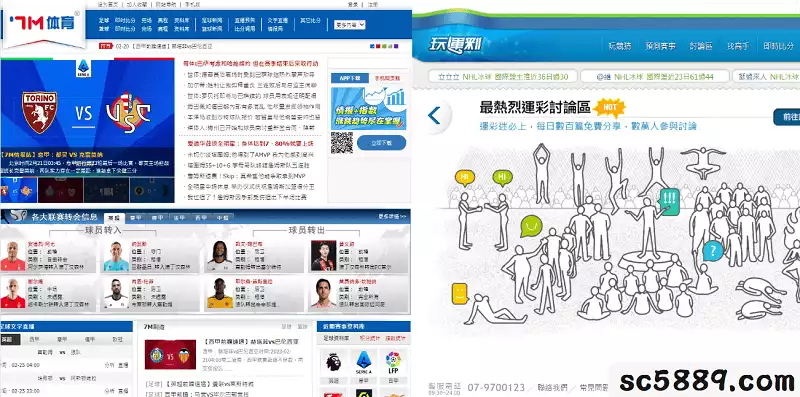
Task: Open the news headline mentioning 55+10+6
Action: click(248, 165)
